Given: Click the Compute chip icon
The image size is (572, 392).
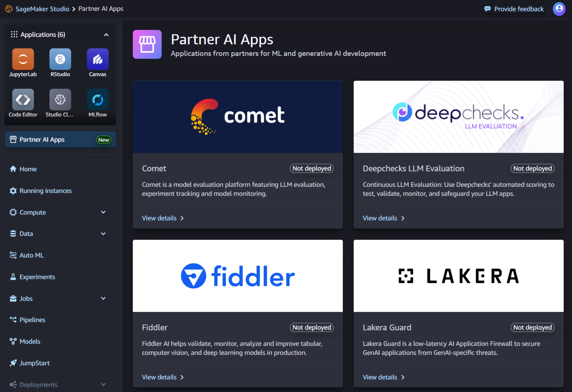Looking at the screenshot, I should (x=13, y=212).
